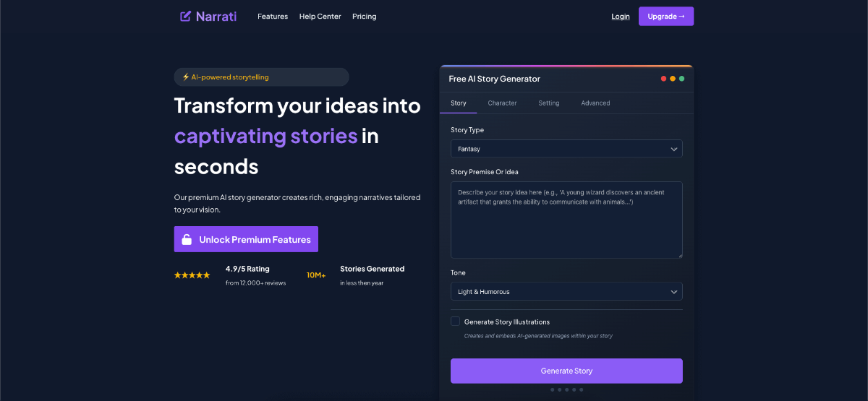Expand the Tone Light & Humorous dropdown
The height and width of the screenshot is (401, 868).
566,292
